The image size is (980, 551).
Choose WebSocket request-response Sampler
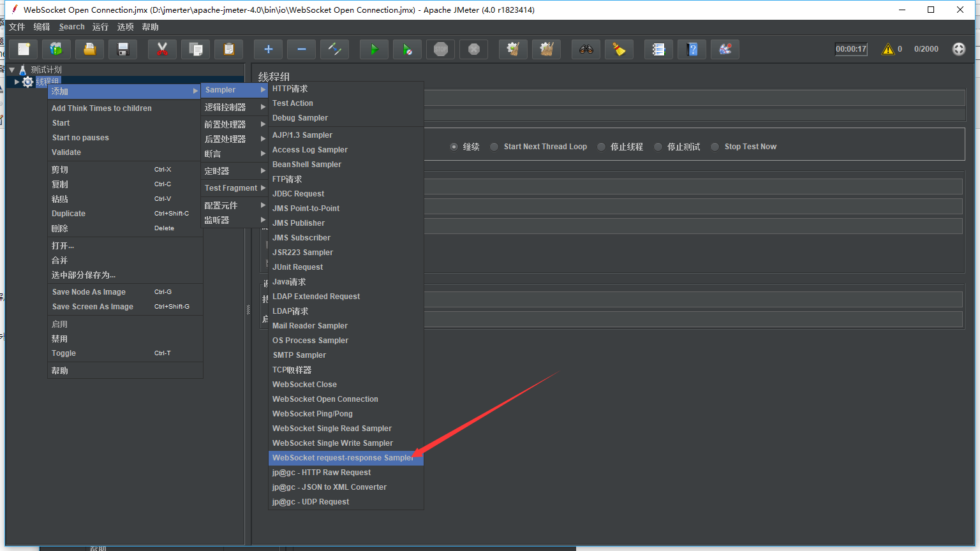coord(346,458)
